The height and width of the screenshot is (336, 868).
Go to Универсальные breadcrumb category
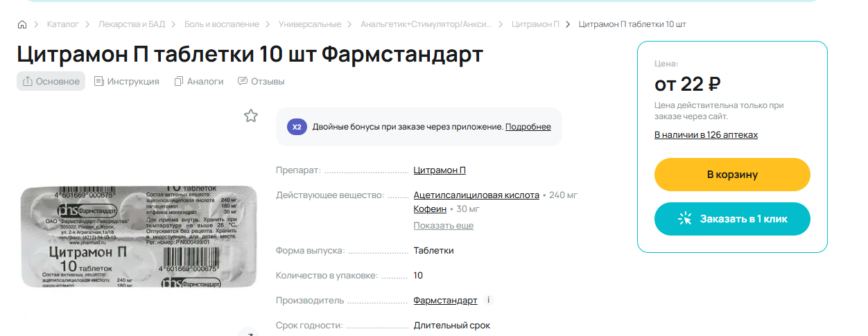(310, 24)
